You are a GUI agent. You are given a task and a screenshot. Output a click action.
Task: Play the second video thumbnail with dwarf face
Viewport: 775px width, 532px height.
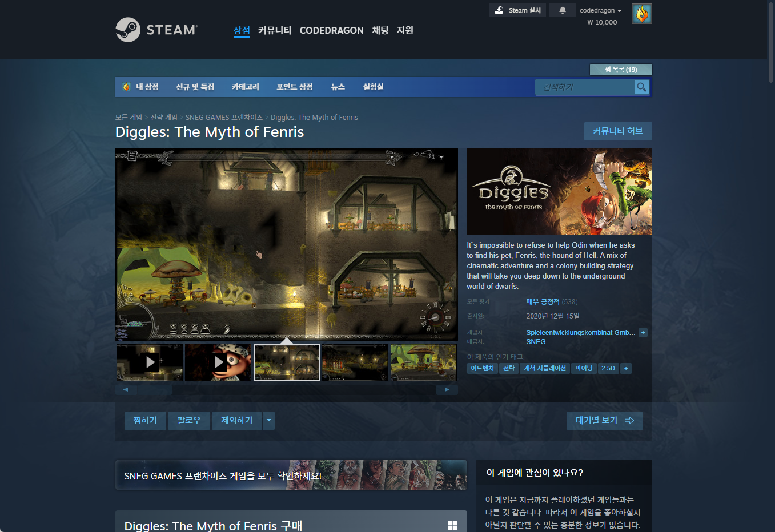pyautogui.click(x=218, y=362)
